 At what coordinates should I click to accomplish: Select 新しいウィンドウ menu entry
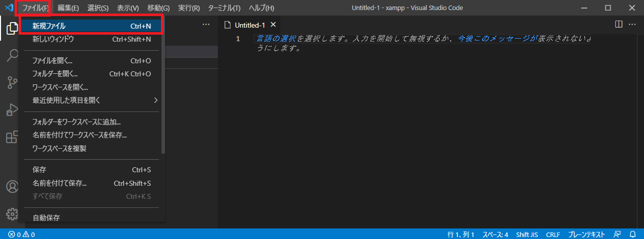[92, 39]
